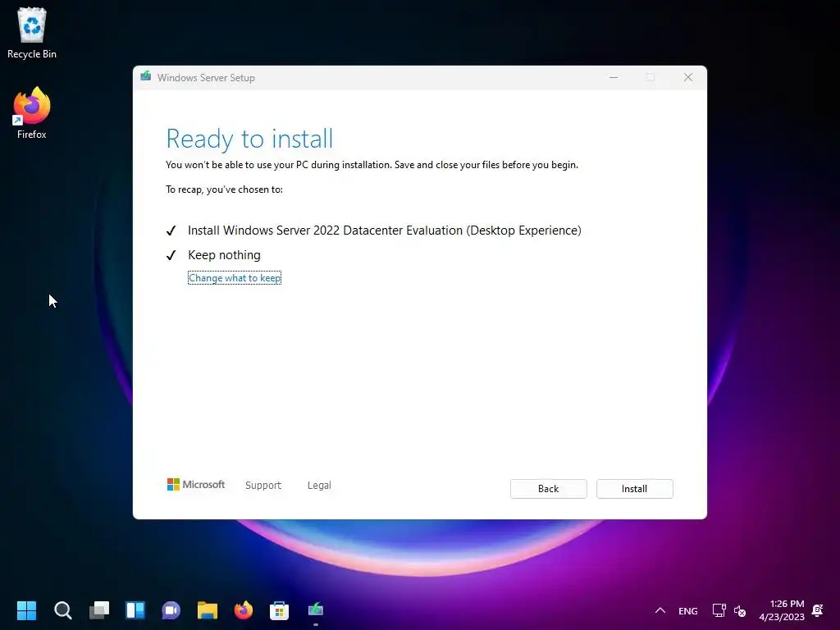Click the Windows Server Setup title bar icon
This screenshot has width=840, height=630.
coord(146,77)
